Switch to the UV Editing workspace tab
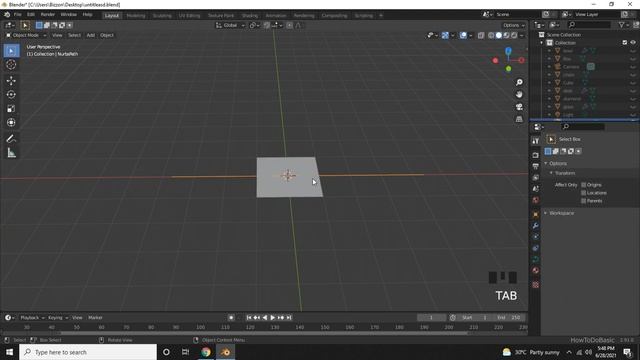 tap(189, 16)
